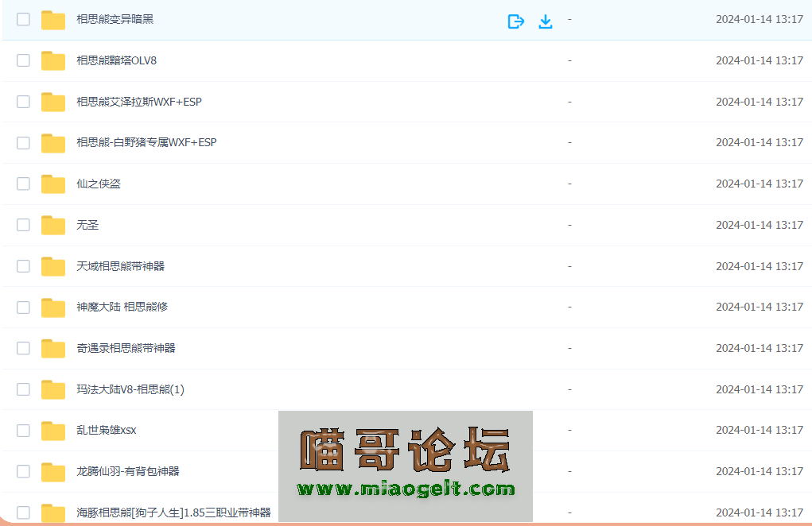The width and height of the screenshot is (812, 526).
Task: Click the 喵哥论坛 watermark logo
Action: 405,450
